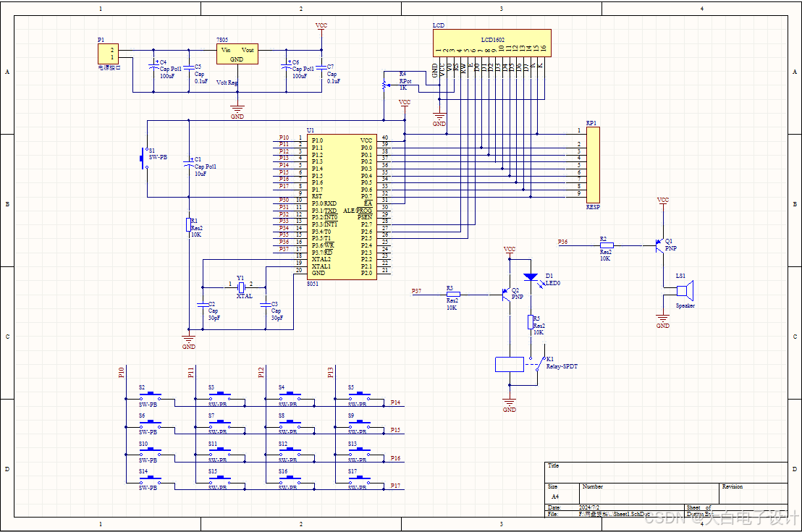The image size is (802, 532).
Task: Click the A4 size value in title block
Action: [555, 497]
